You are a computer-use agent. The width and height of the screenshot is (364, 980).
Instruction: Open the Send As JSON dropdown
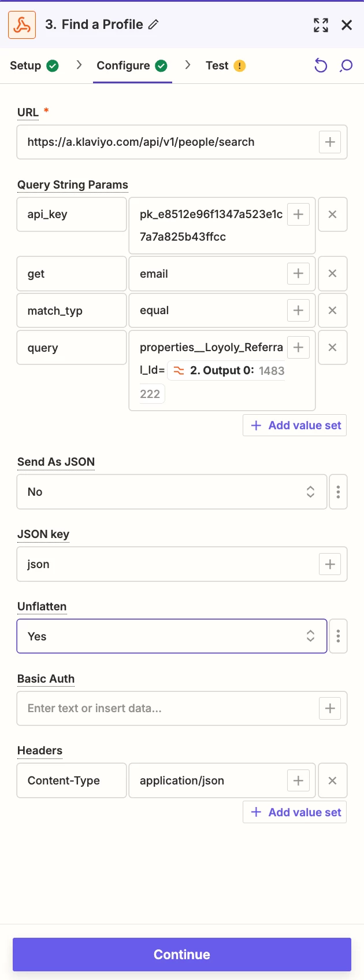coord(172,492)
